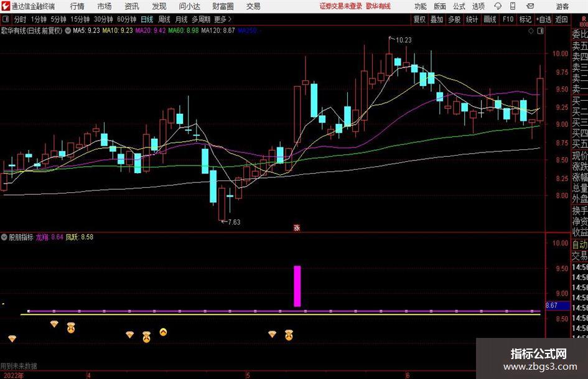The image size is (588, 379).
Task: Switch to the 15分钟 period tab
Action: tap(80, 19)
